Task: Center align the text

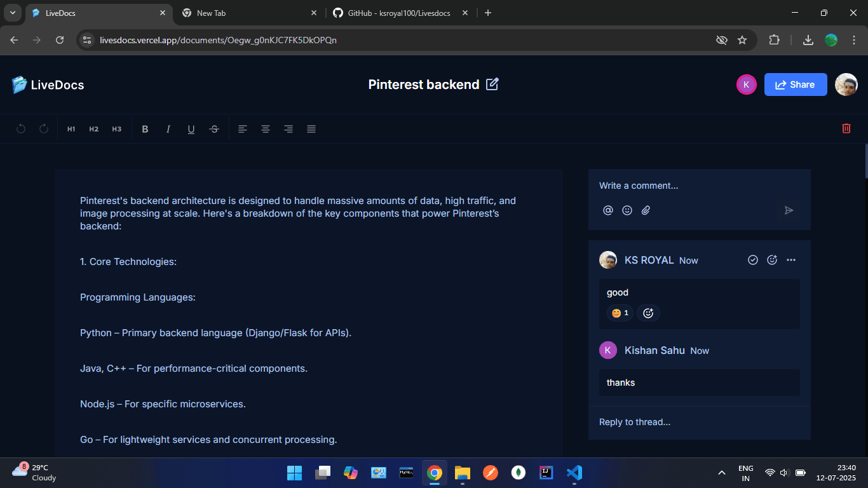Action: (266, 129)
